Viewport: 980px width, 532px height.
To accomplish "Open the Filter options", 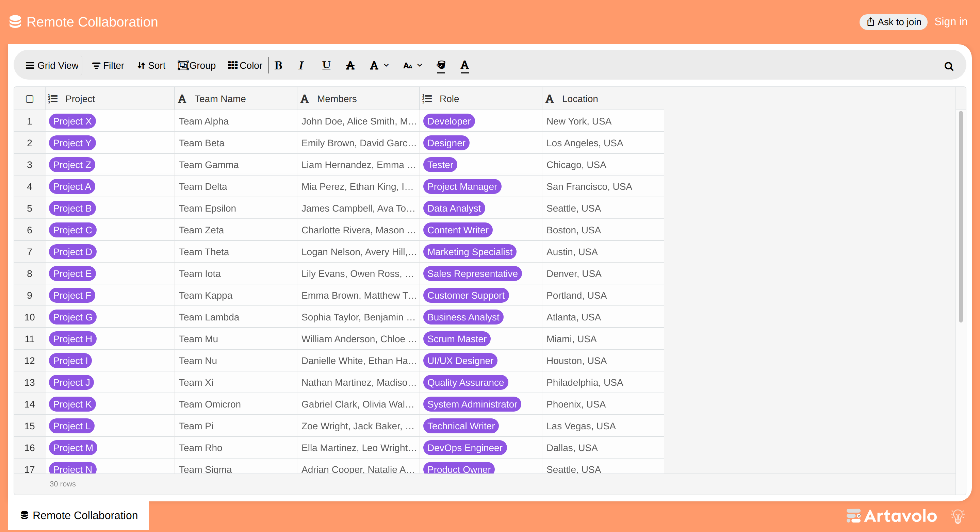I will 108,65.
